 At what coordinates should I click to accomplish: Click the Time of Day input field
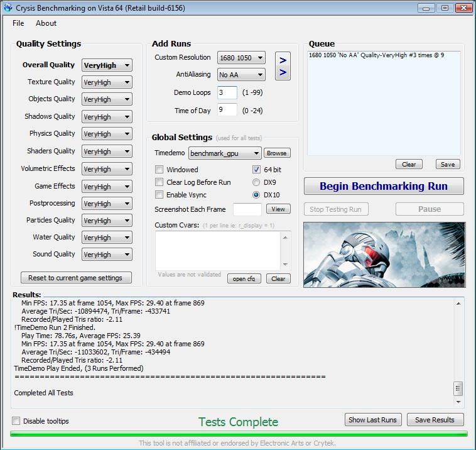coord(227,109)
